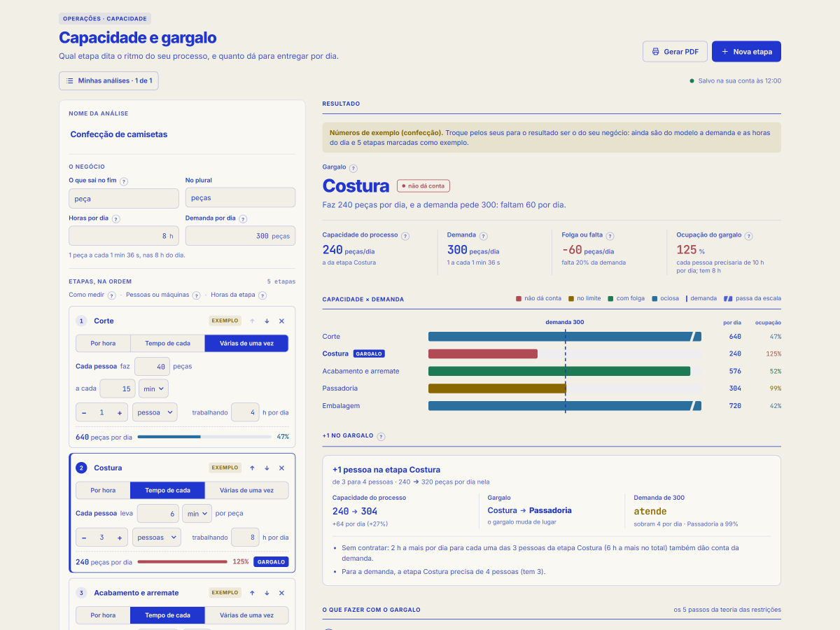Screen dimensions: 840x630
Task: Open help icon next to Demanda por dia
Action: (243, 218)
